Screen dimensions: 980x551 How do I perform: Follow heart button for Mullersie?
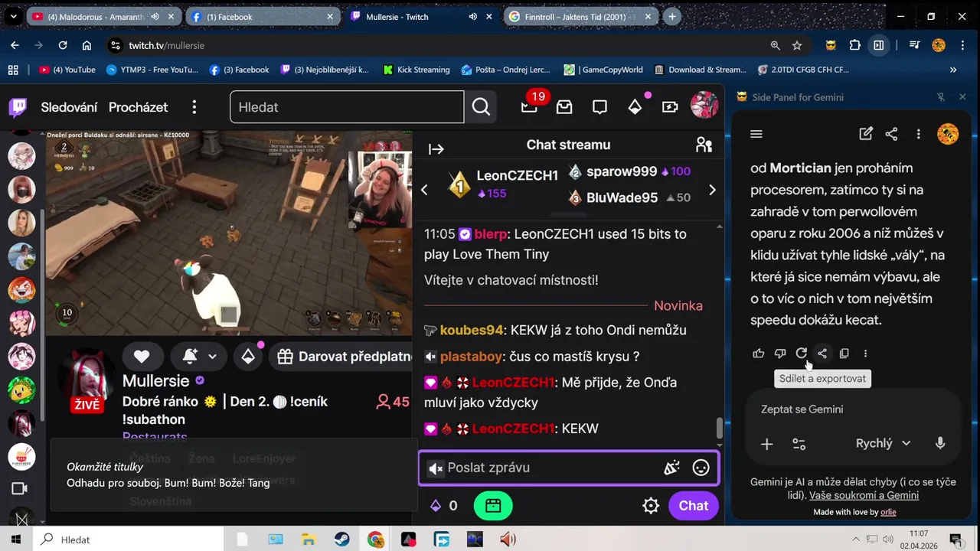tap(142, 356)
